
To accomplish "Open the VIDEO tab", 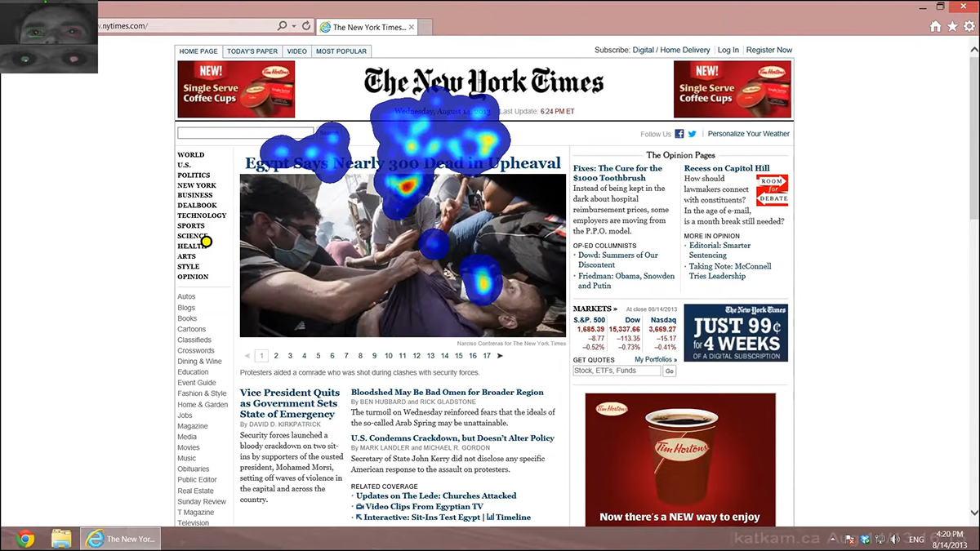I will coord(297,51).
